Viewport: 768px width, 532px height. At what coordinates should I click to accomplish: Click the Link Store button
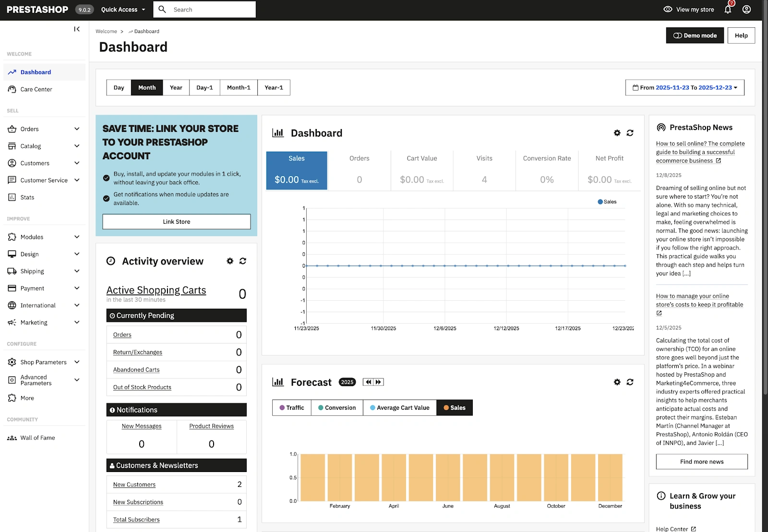(x=176, y=222)
